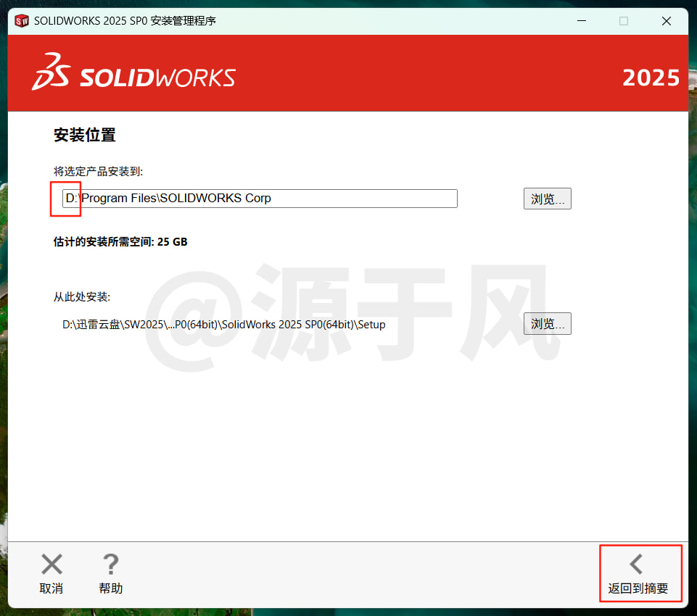697x616 pixels.
Task: Minimize the installation manager window
Action: pos(582,21)
